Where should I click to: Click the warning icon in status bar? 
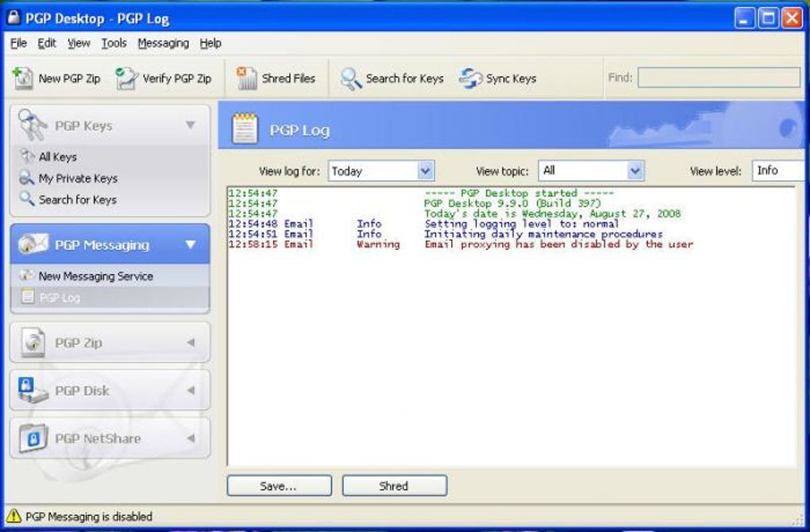click(13, 516)
